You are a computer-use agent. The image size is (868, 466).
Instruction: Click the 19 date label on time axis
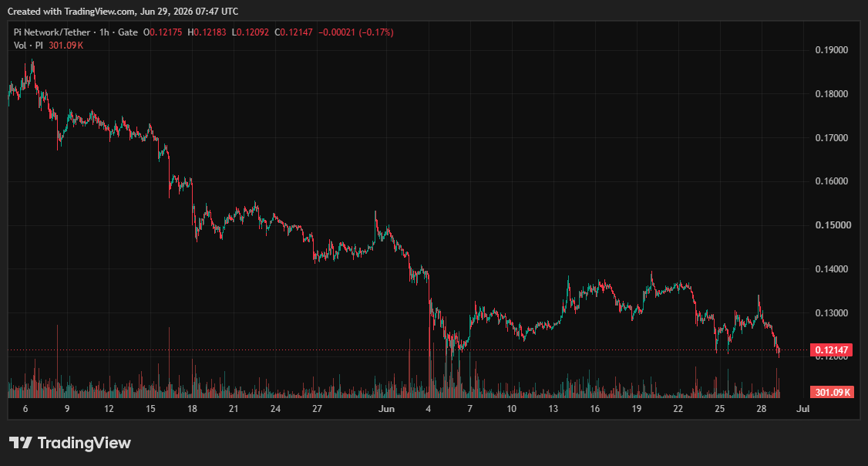637,408
